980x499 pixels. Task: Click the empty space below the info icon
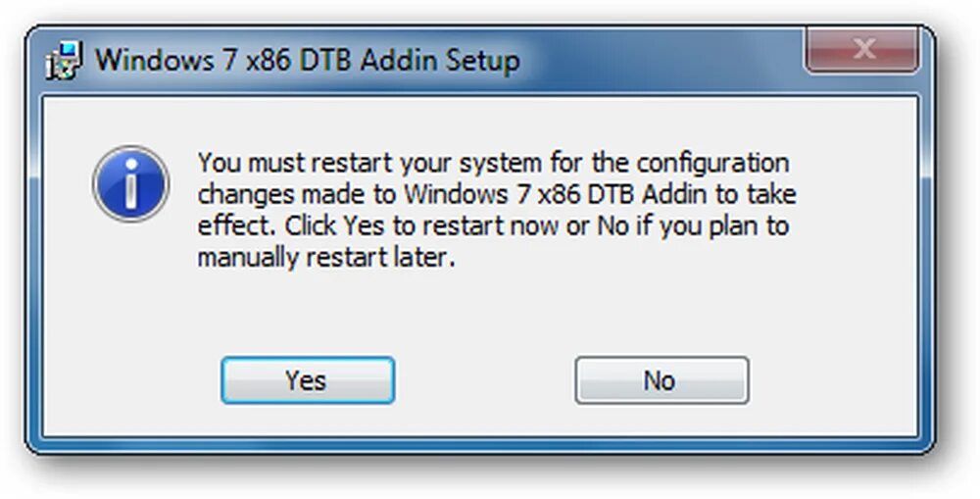(130, 294)
